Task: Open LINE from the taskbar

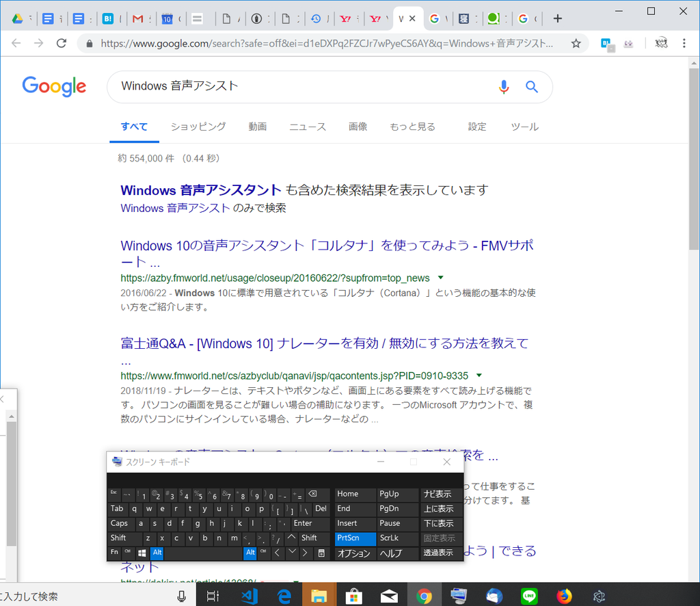Action: (x=528, y=595)
